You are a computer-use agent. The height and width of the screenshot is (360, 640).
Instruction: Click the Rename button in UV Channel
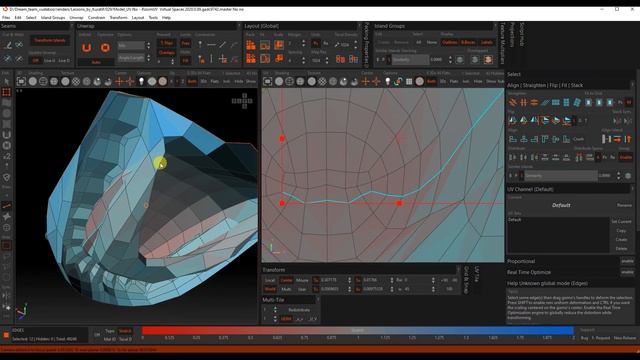(624, 205)
